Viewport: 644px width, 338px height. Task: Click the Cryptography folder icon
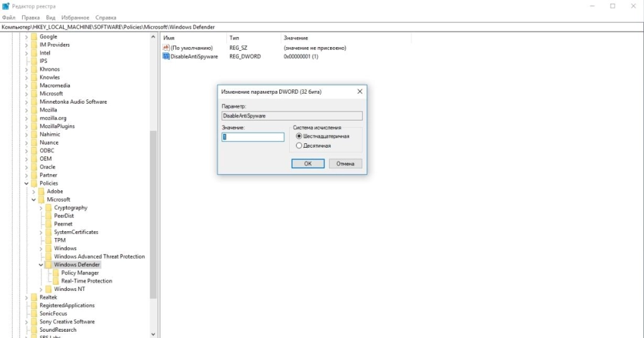(48, 207)
